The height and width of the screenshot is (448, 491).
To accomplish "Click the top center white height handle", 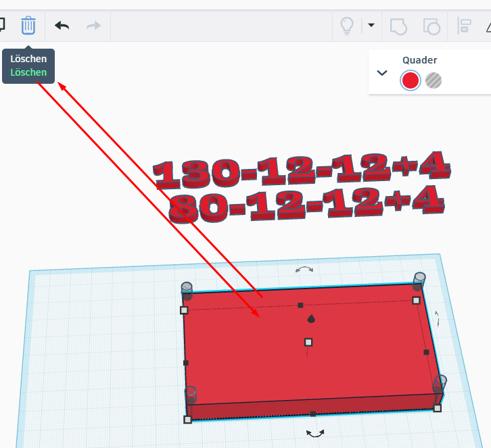I will (x=308, y=343).
